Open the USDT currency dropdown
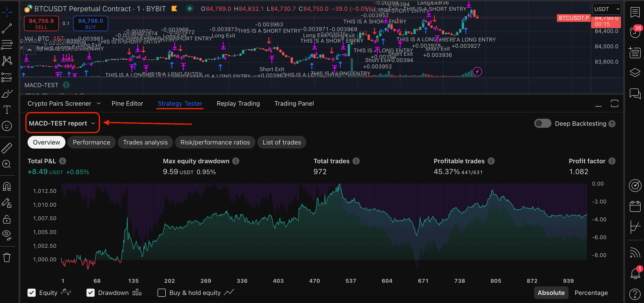 [607, 9]
